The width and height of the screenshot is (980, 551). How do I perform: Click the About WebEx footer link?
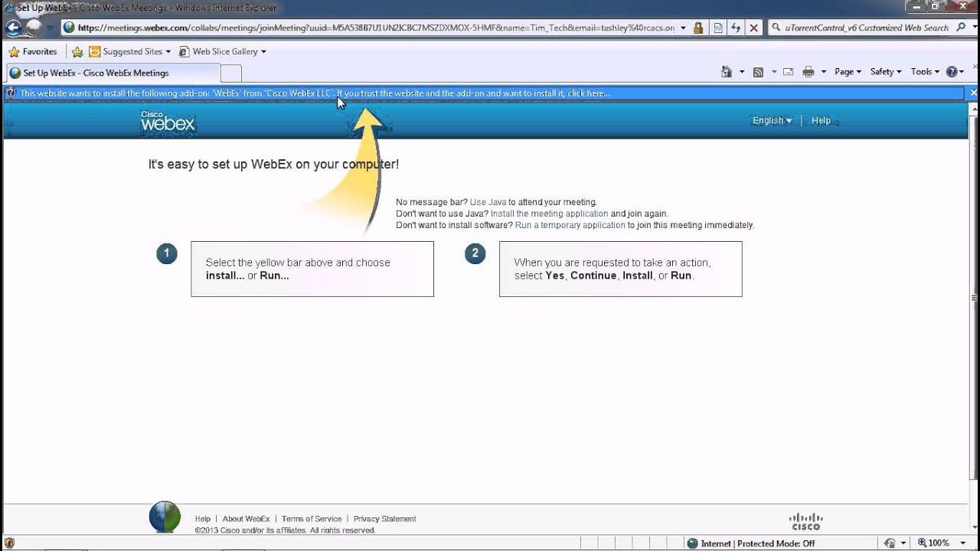(246, 519)
